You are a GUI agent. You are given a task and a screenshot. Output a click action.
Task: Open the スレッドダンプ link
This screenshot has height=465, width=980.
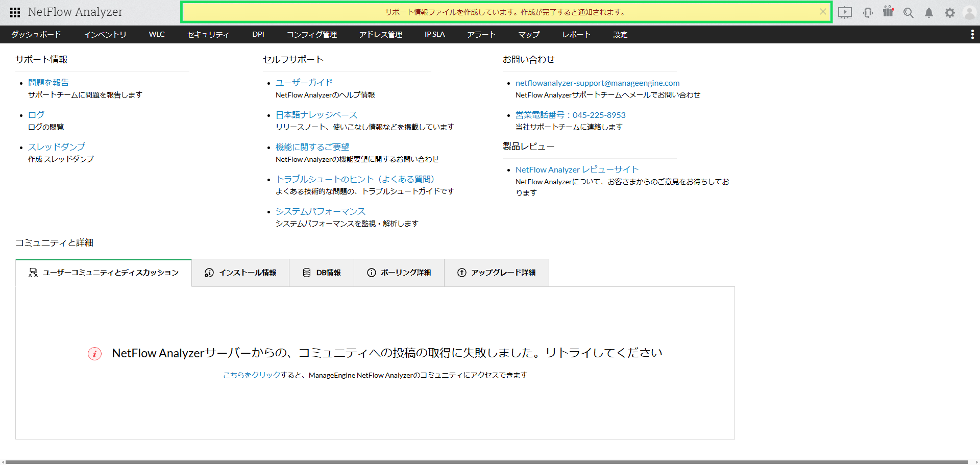(x=57, y=147)
